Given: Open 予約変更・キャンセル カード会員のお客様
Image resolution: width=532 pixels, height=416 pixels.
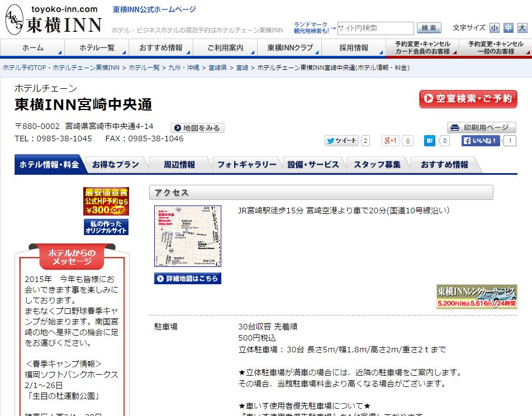Looking at the screenshot, I should pyautogui.click(x=422, y=48).
